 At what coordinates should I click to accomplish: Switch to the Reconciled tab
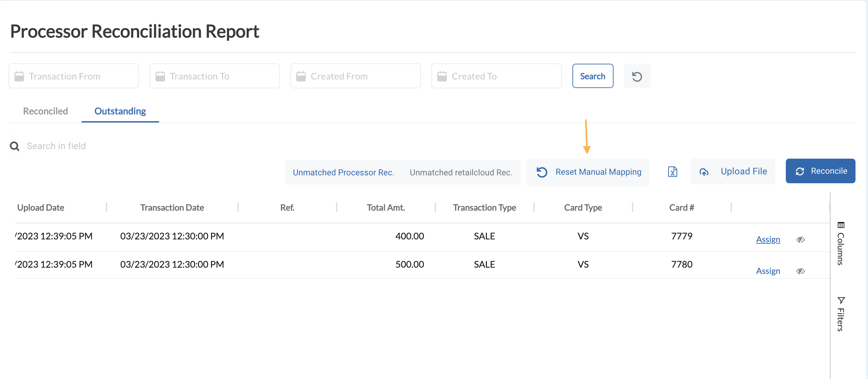pyautogui.click(x=45, y=111)
